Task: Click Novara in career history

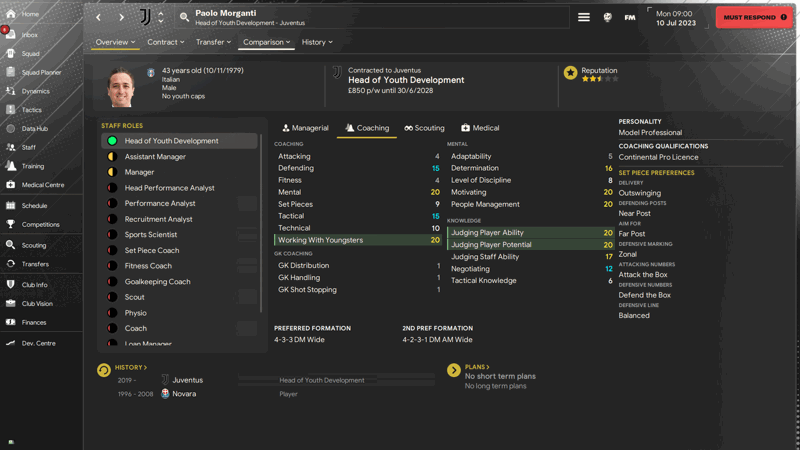Action: pyautogui.click(x=184, y=394)
